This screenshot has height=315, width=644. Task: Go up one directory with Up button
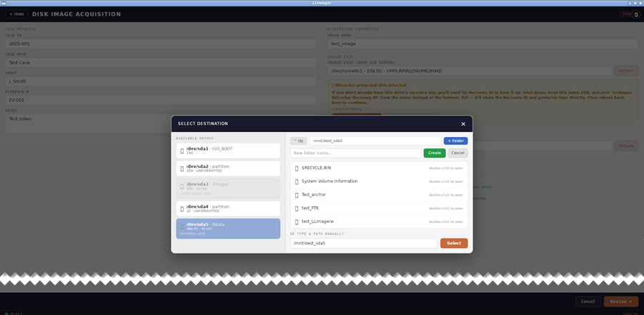point(298,141)
